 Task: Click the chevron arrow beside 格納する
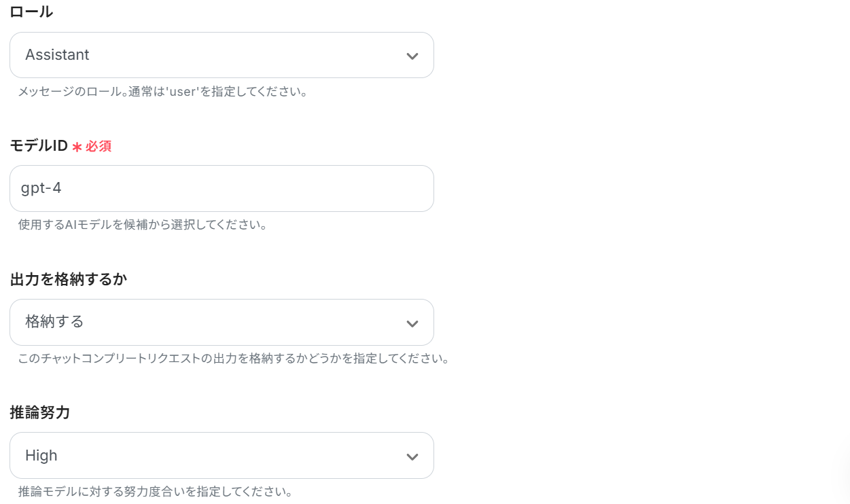[412, 323]
